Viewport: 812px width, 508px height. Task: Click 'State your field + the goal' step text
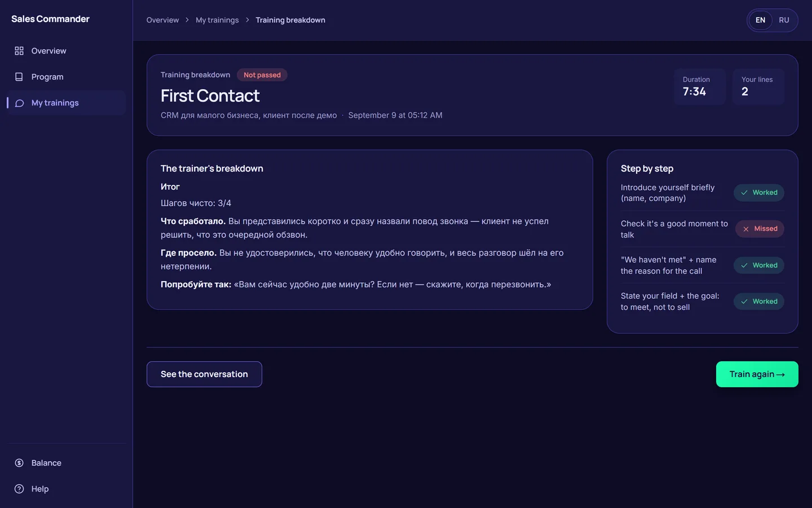click(670, 301)
